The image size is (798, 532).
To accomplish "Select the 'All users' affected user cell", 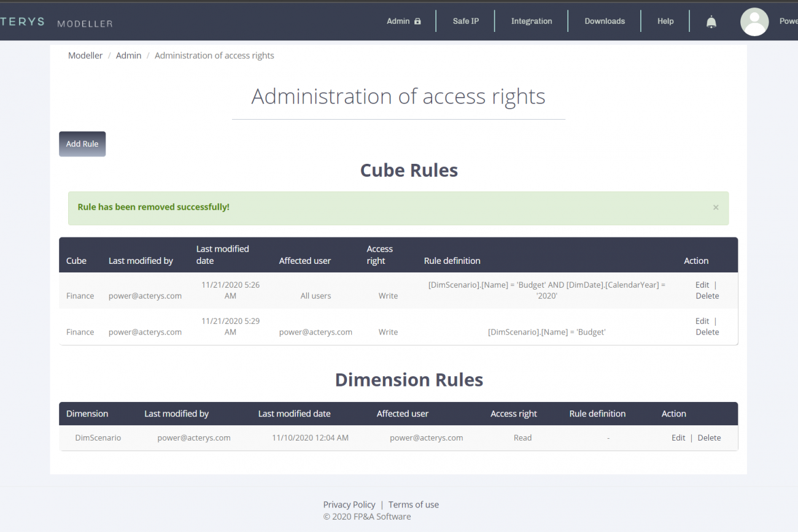I will click(x=316, y=296).
